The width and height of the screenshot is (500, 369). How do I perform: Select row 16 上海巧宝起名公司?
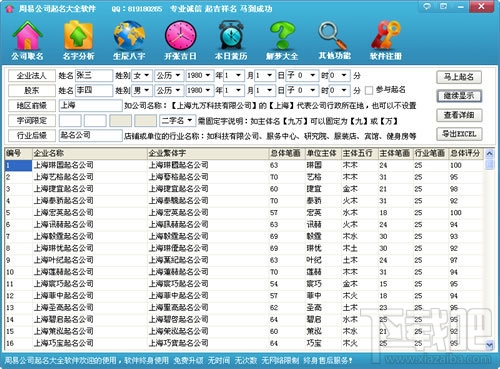click(x=244, y=343)
